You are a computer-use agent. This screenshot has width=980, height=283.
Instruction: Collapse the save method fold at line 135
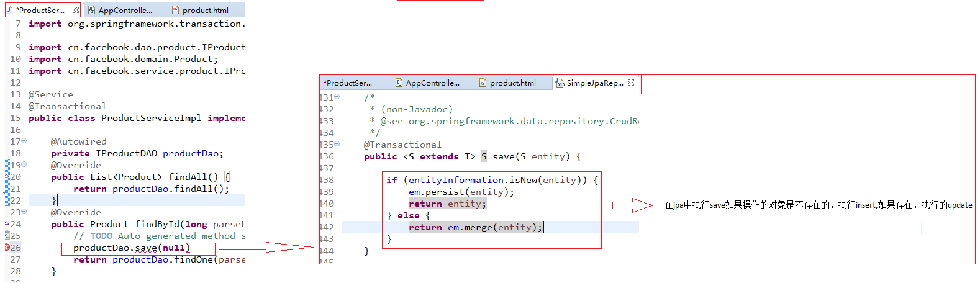pos(337,144)
